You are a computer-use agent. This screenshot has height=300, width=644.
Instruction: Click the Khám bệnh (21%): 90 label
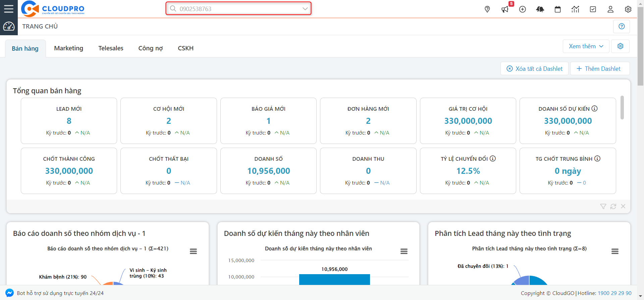[x=63, y=277]
